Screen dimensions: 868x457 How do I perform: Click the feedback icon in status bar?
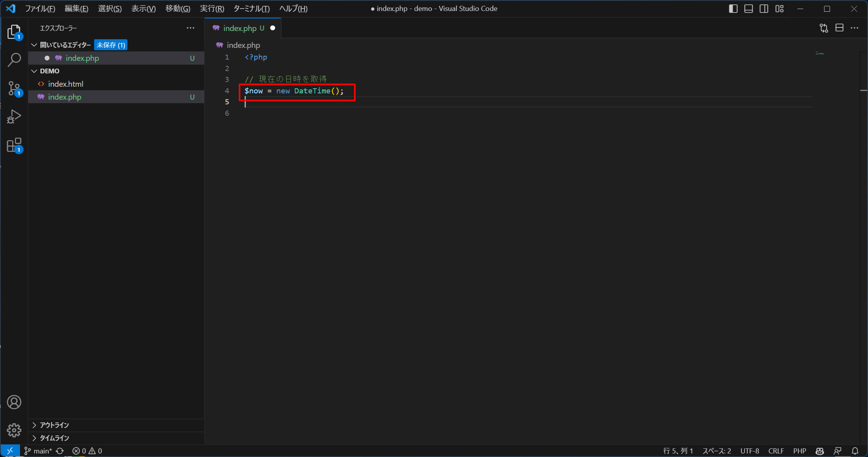pyautogui.click(x=837, y=451)
